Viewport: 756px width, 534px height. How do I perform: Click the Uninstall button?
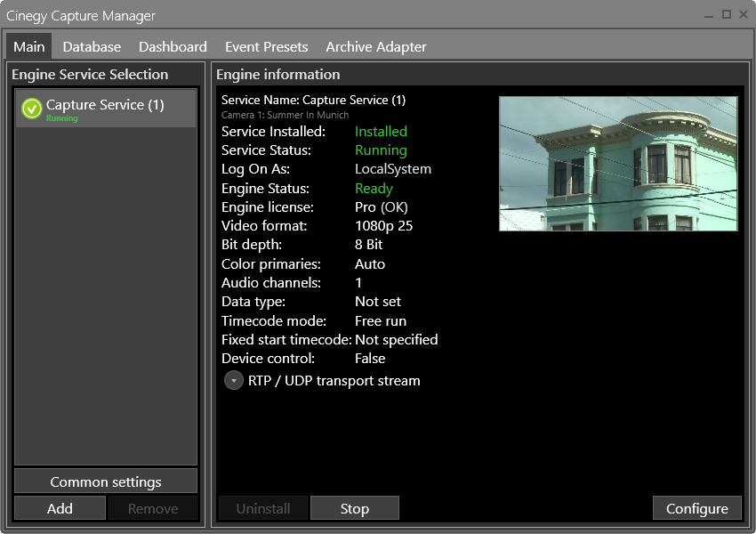[x=263, y=508]
